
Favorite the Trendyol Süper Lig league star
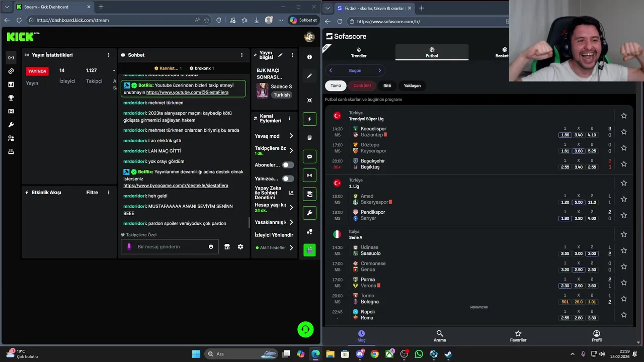click(624, 116)
